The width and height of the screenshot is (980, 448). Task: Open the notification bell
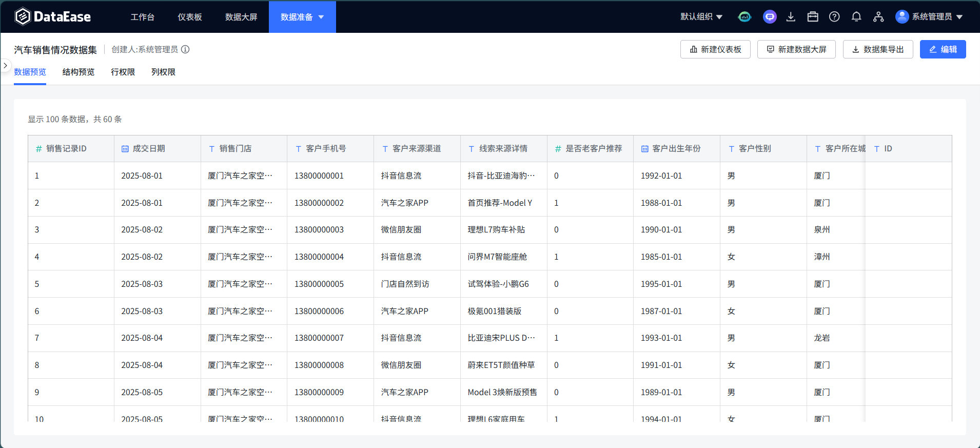click(856, 17)
